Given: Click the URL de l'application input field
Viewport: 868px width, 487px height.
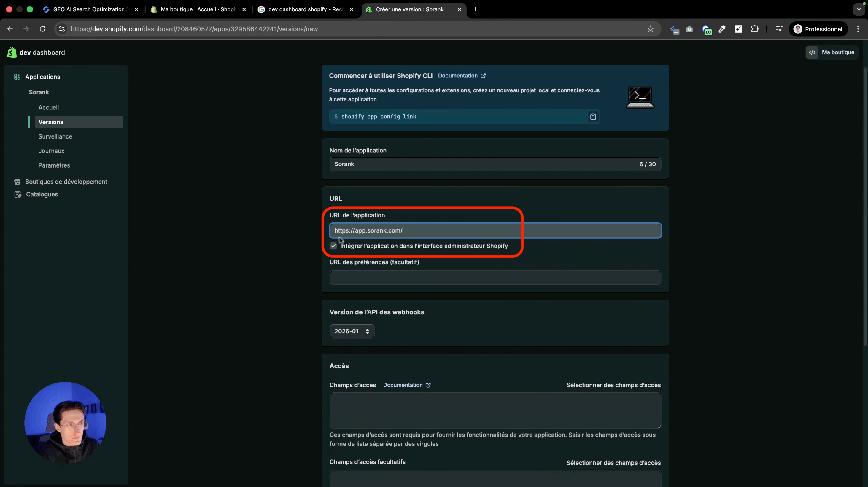Looking at the screenshot, I should point(495,231).
